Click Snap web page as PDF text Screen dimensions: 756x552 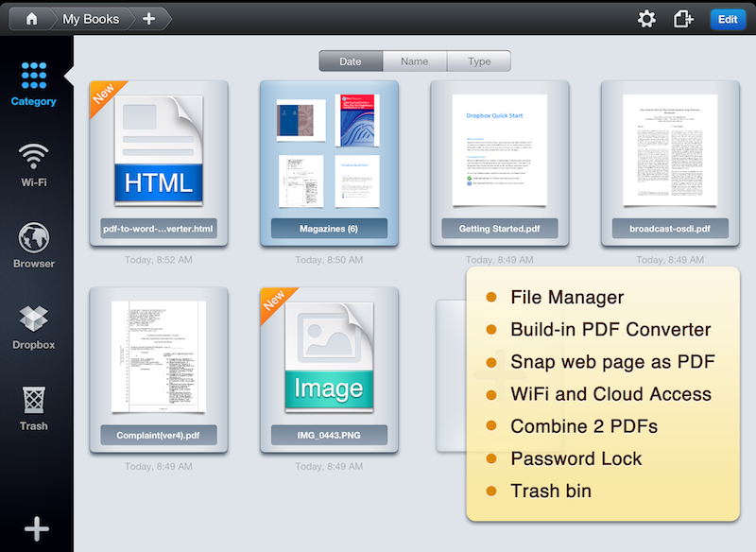click(x=612, y=362)
